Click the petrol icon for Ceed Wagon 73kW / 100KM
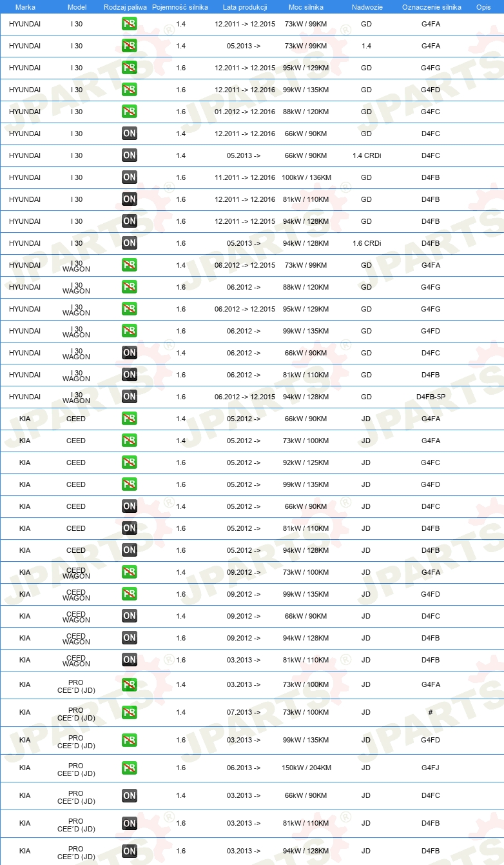This screenshot has height=865, width=504. point(130,572)
